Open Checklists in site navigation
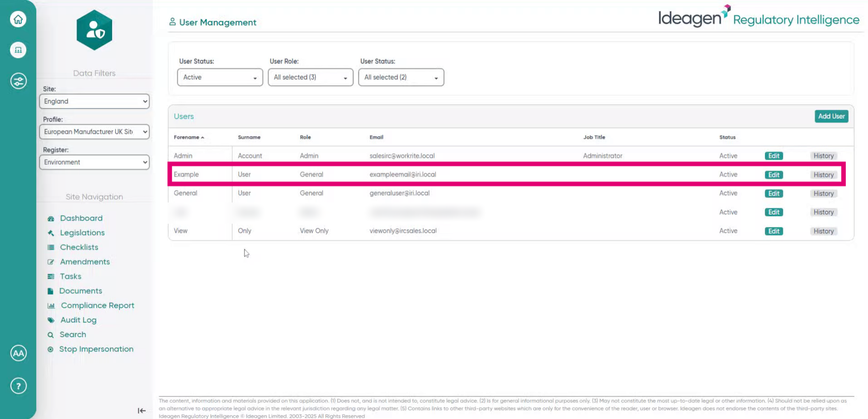Viewport: 868px width, 419px height. [79, 247]
